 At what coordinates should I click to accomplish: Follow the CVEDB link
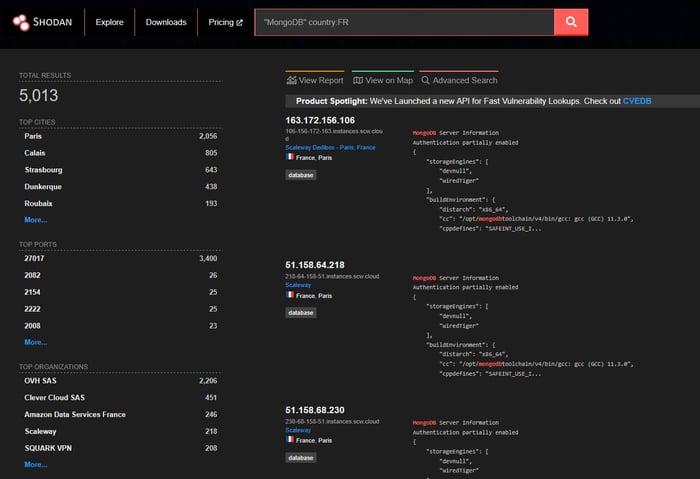(x=637, y=101)
